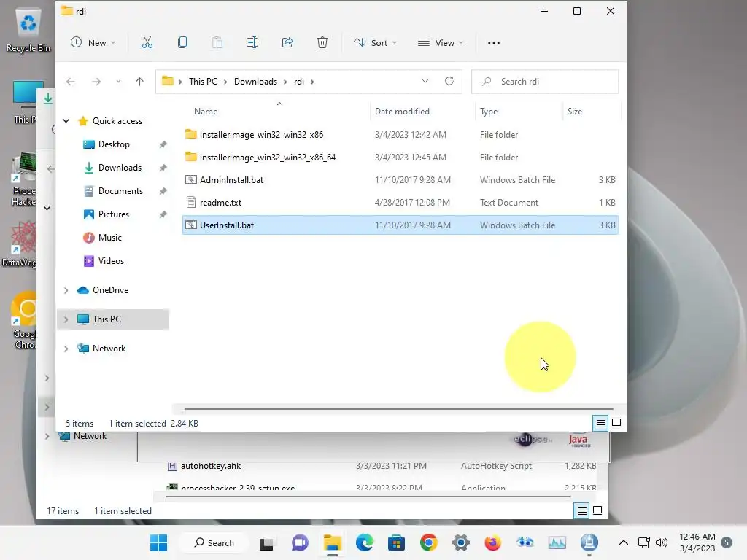
Task: Click the Delete trash icon
Action: click(x=322, y=43)
